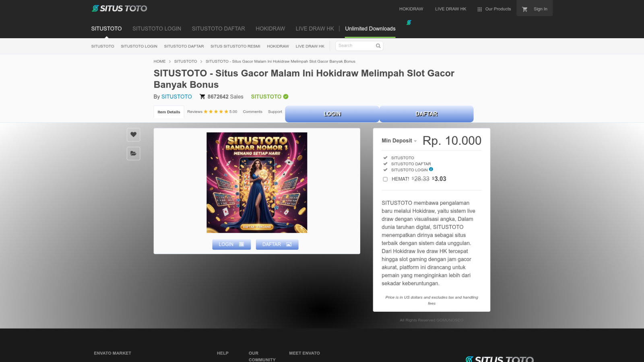Viewport: 644px width, 362px height.
Task: Click the ENVATO MARKET footer heading
Action: tap(112, 353)
